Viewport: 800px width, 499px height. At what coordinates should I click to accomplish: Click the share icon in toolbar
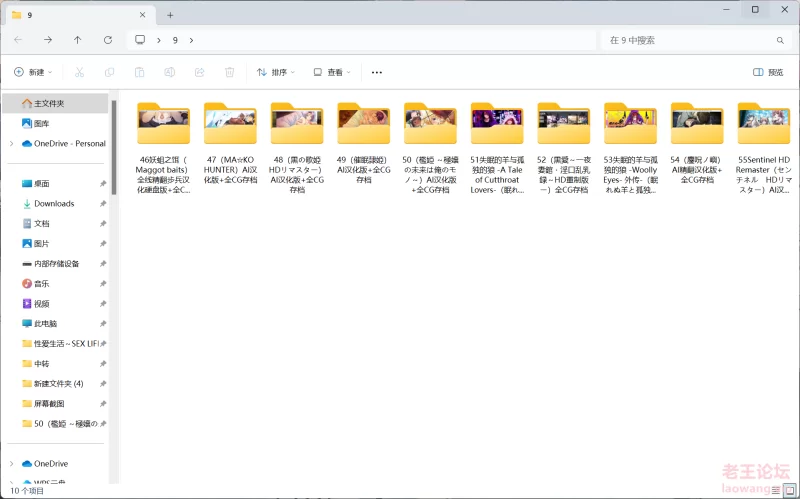(199, 72)
